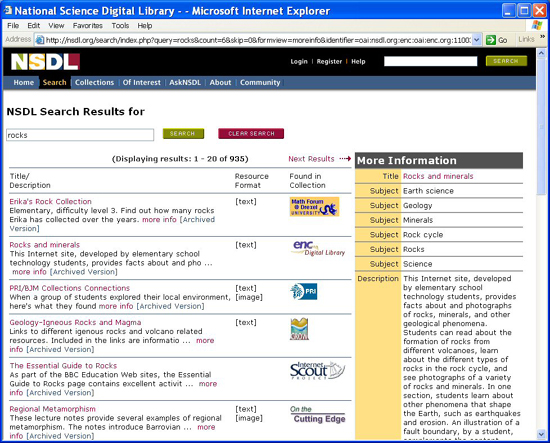
Task: Click the green SEARCH button beside query
Action: point(183,134)
